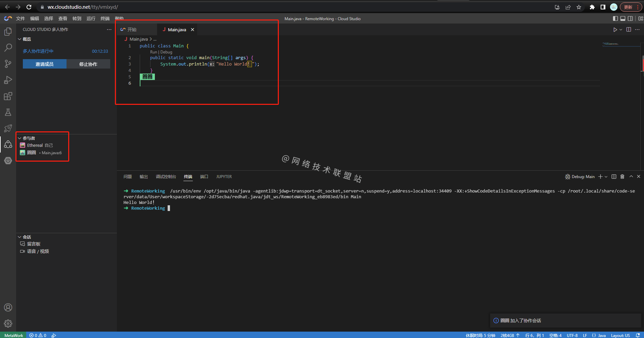Click the Cloud Studio logo in the menu bar
The image size is (644, 338).
point(8,18)
